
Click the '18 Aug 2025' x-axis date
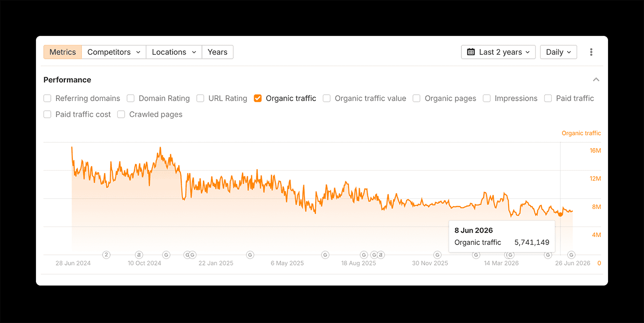tap(358, 263)
